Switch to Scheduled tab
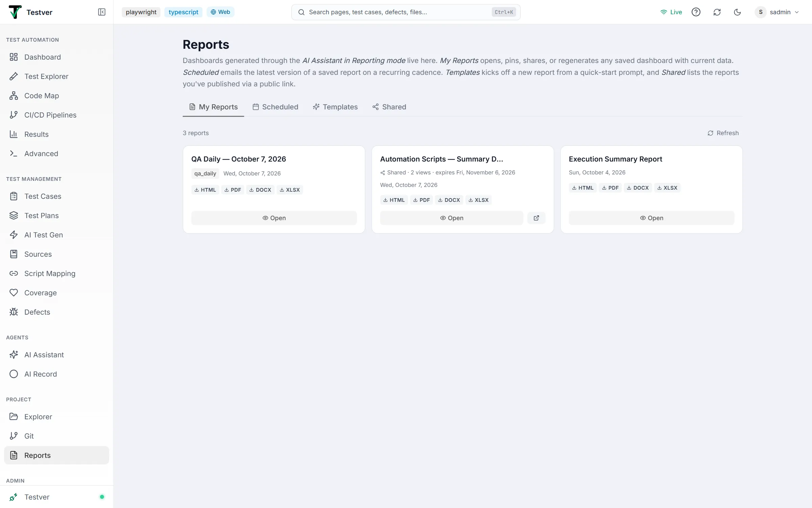812x508 pixels. click(275, 107)
